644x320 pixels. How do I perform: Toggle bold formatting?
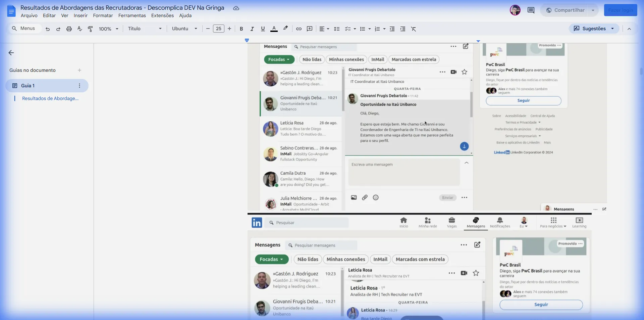241,29
